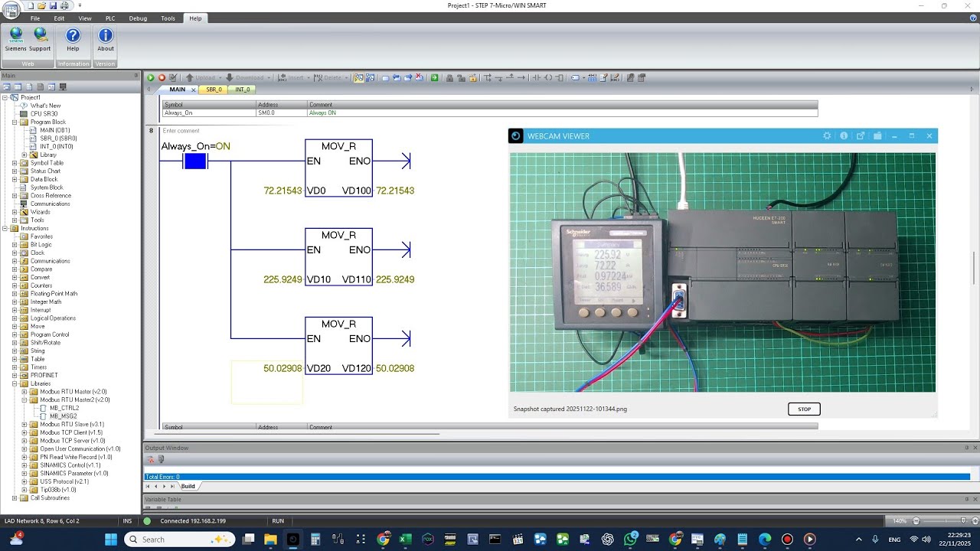Click the Upload arrow icon
Viewport: 980px width, 551px height.
click(x=189, y=77)
